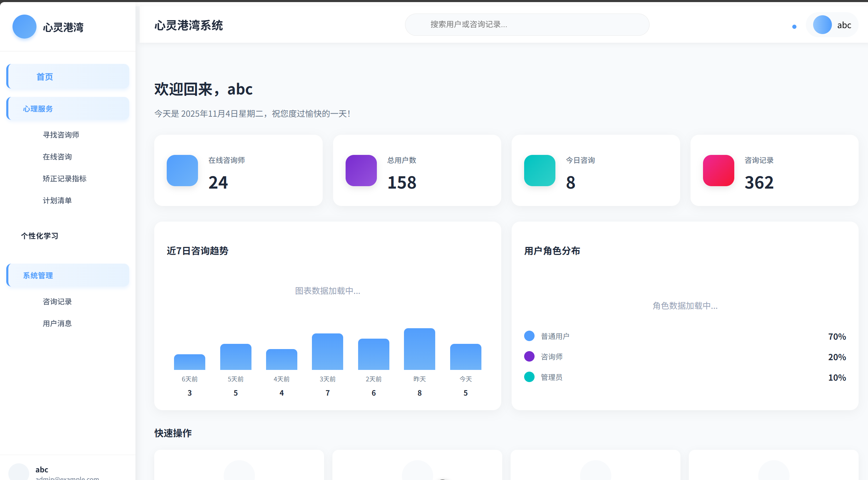The height and width of the screenshot is (480, 868).
Task: Open the 在线咨询 sidebar link
Action: [57, 157]
